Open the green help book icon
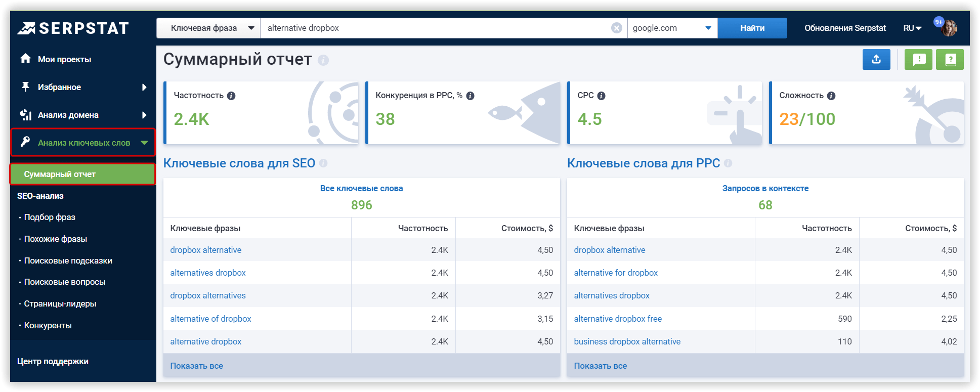Screen dimensions: 980x392 [950, 60]
